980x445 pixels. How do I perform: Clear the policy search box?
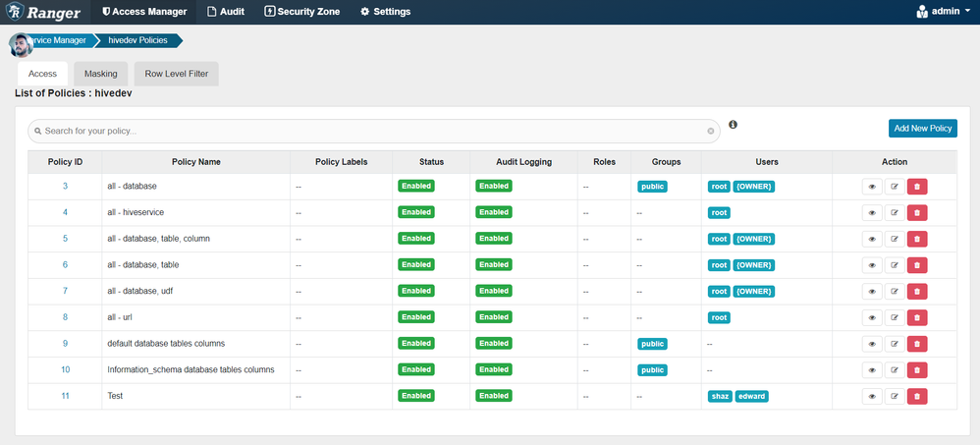[711, 132]
